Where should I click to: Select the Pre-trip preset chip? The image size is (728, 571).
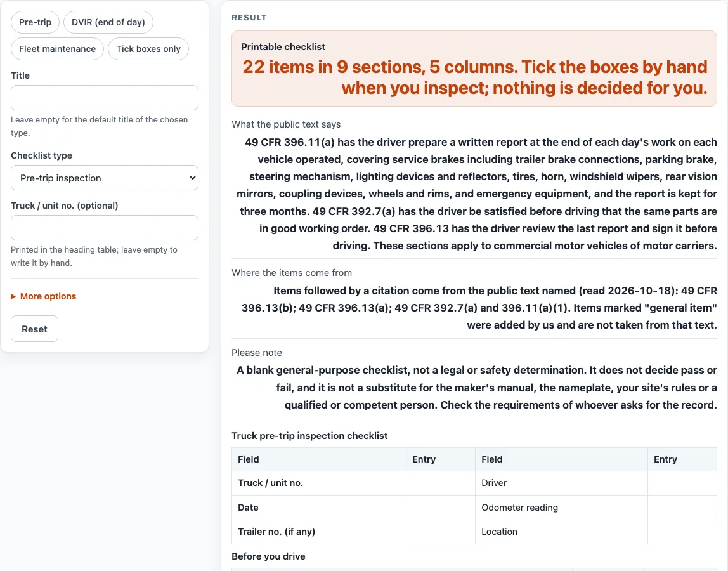tap(36, 22)
